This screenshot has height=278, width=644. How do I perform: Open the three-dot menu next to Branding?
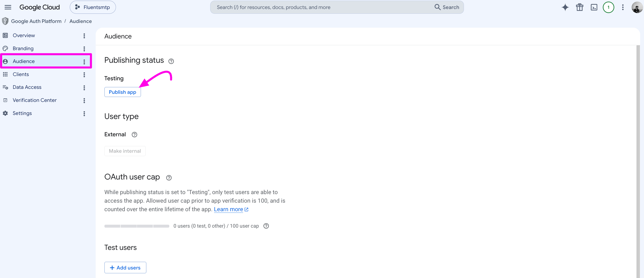point(84,49)
